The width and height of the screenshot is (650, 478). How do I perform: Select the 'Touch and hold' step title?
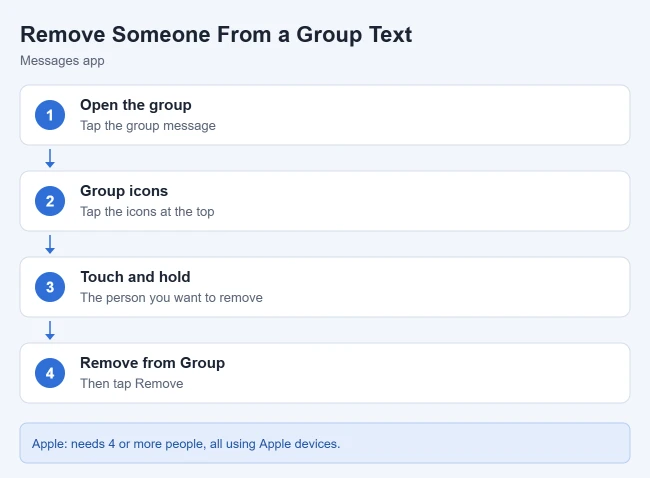click(135, 277)
